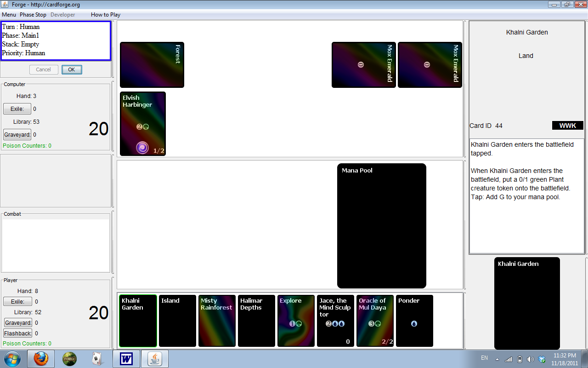Click the volume speaker tray icon
Image resolution: width=588 pixels, height=368 pixels.
coord(531,359)
